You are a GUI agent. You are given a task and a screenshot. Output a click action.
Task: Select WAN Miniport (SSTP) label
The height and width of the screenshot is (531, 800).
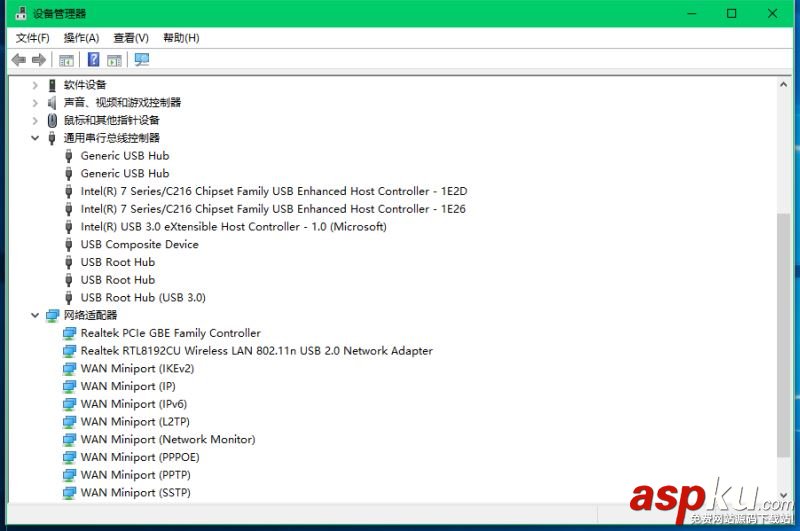coord(136,493)
